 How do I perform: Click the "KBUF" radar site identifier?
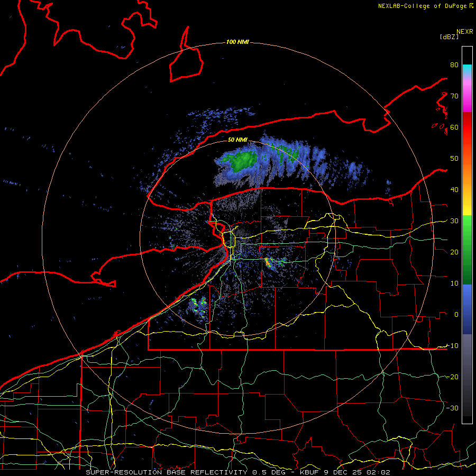(309, 472)
